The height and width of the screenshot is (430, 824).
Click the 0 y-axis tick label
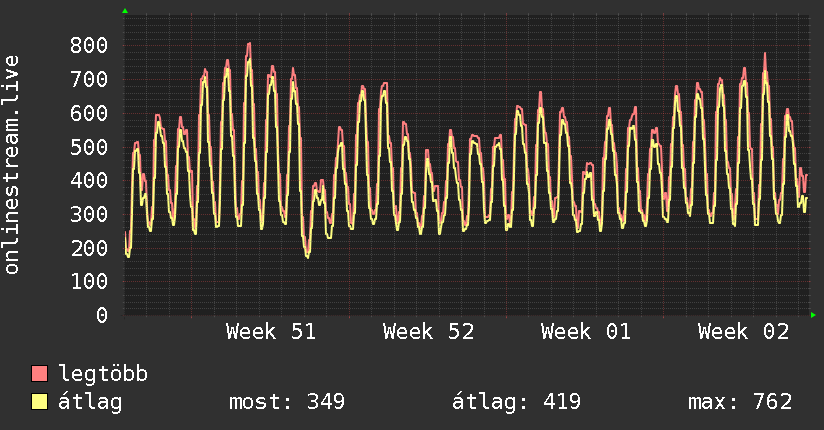102,315
